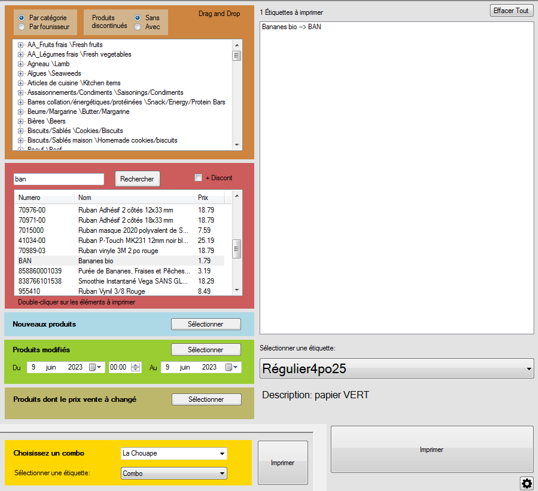Sort by the Numero column header

(45, 198)
